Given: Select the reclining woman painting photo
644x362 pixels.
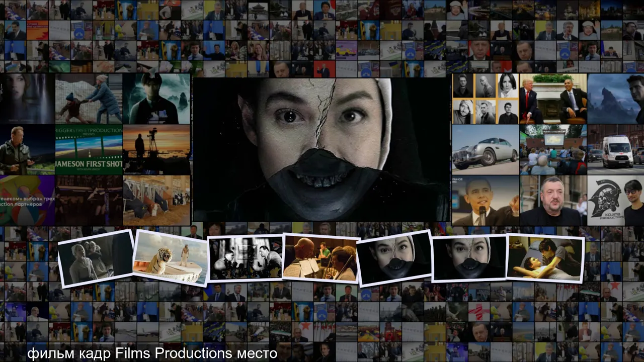Looking at the screenshot, I should click(x=545, y=258).
